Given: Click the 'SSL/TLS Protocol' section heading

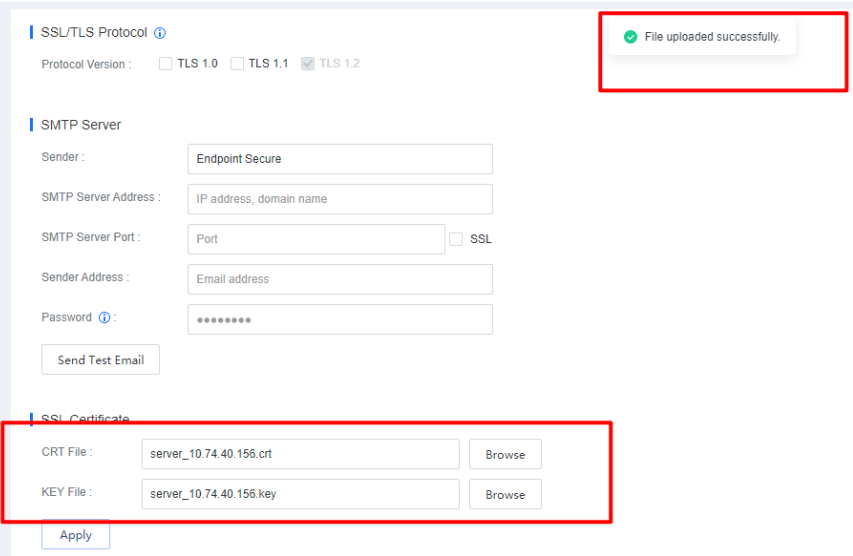Looking at the screenshot, I should pyautogui.click(x=94, y=33).
